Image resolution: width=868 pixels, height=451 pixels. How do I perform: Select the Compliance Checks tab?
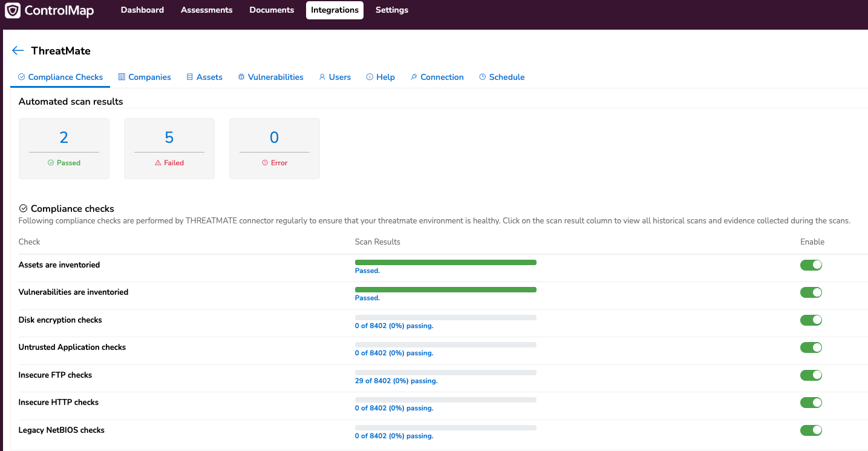[x=60, y=77]
